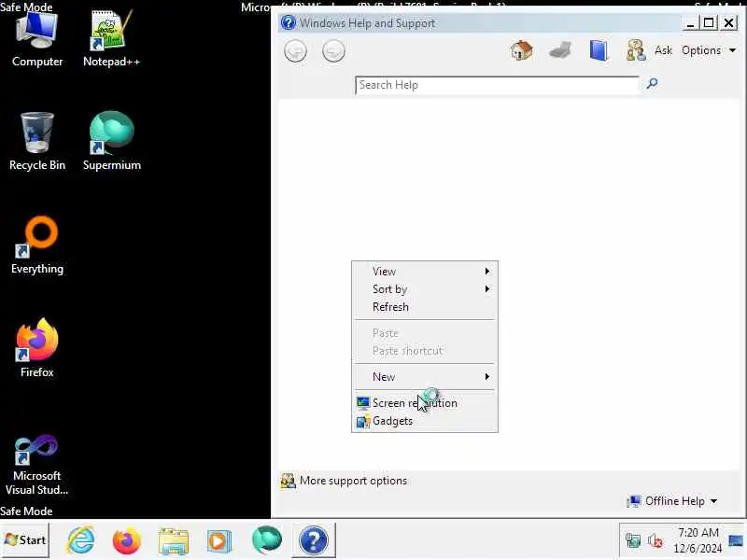
Task: Click the Ask support people icon
Action: (636, 50)
